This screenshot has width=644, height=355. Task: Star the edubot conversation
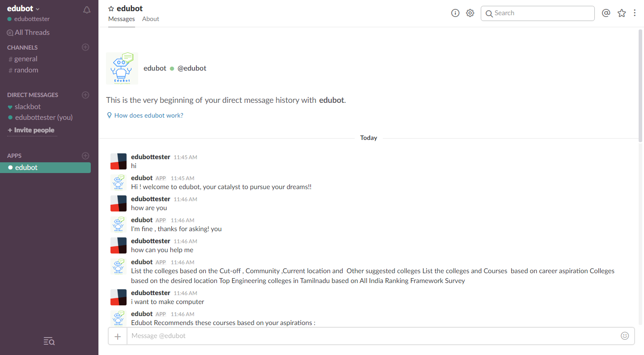[111, 8]
